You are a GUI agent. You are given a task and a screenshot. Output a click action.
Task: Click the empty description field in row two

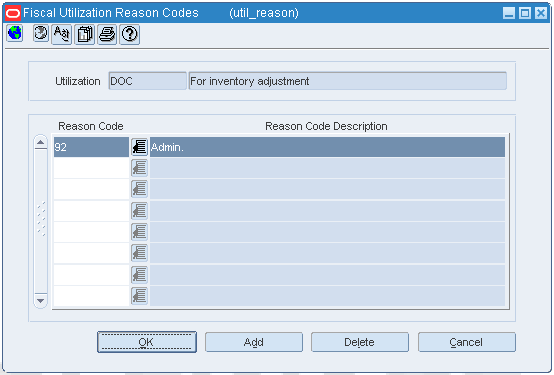pos(328,168)
